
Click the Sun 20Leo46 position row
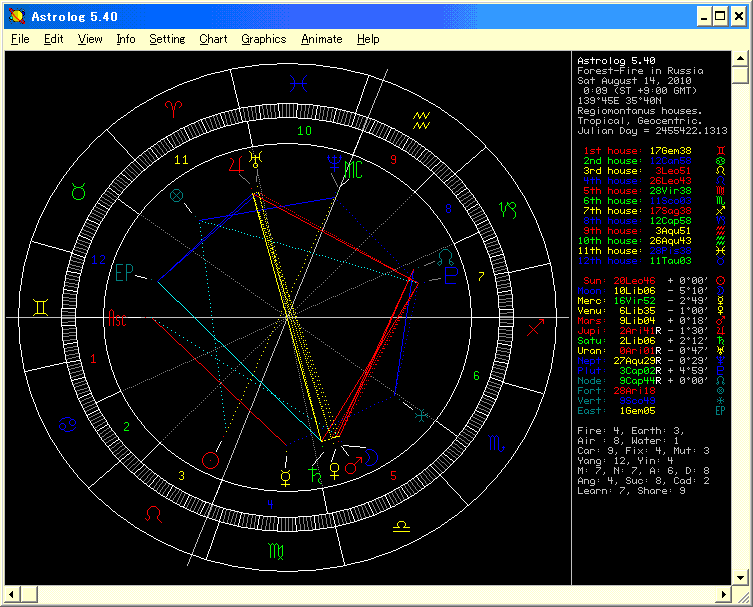pos(654,280)
